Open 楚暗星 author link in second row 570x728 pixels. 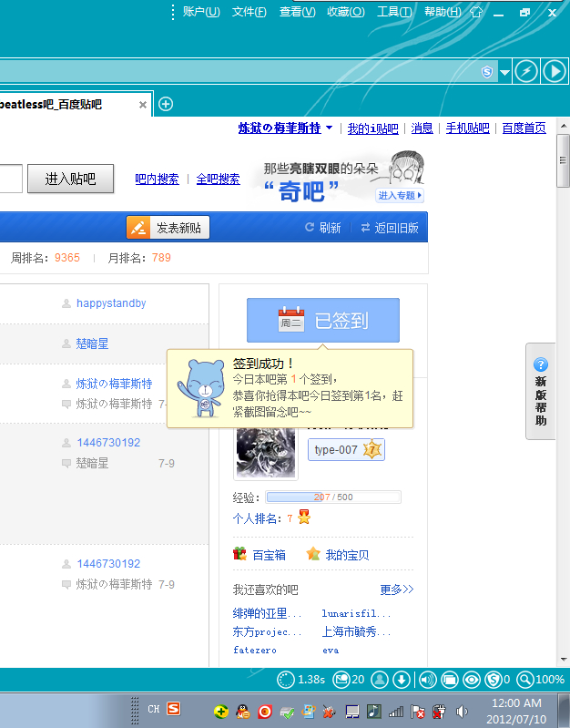(92, 343)
